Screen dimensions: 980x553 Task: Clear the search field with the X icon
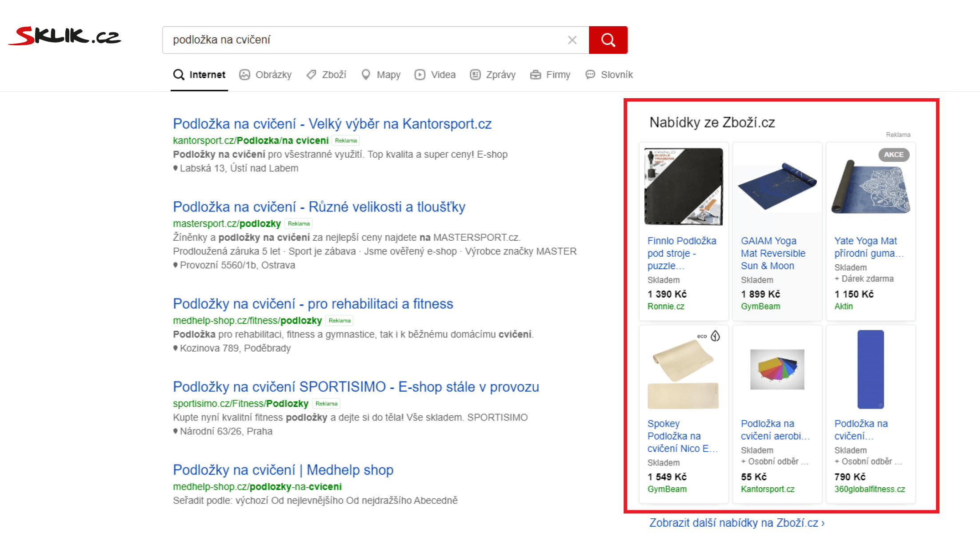572,40
